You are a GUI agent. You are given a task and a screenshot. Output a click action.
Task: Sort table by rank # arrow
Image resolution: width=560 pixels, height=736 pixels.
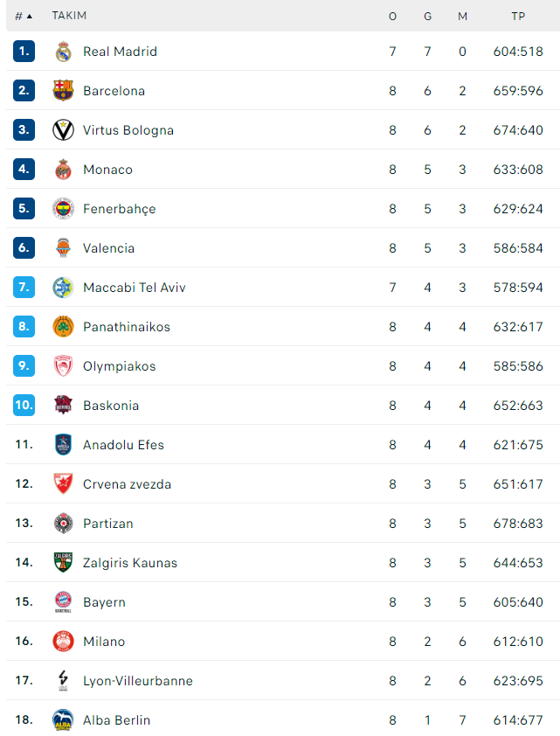(24, 17)
